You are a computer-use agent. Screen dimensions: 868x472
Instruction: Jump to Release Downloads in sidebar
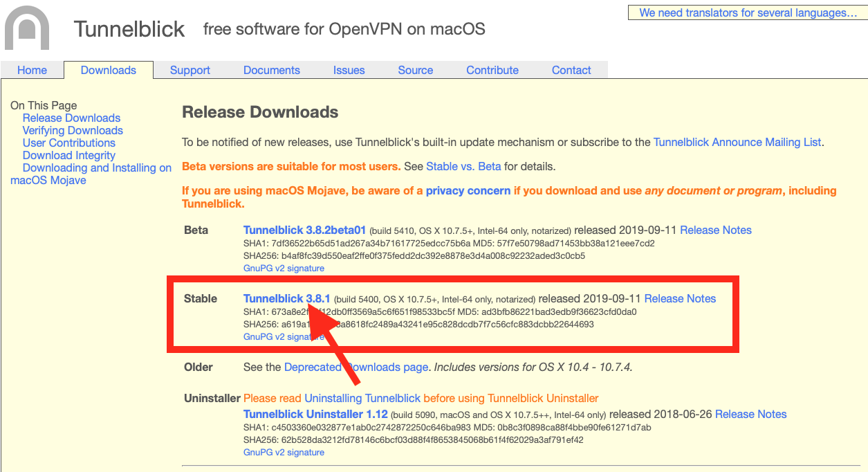(x=72, y=118)
